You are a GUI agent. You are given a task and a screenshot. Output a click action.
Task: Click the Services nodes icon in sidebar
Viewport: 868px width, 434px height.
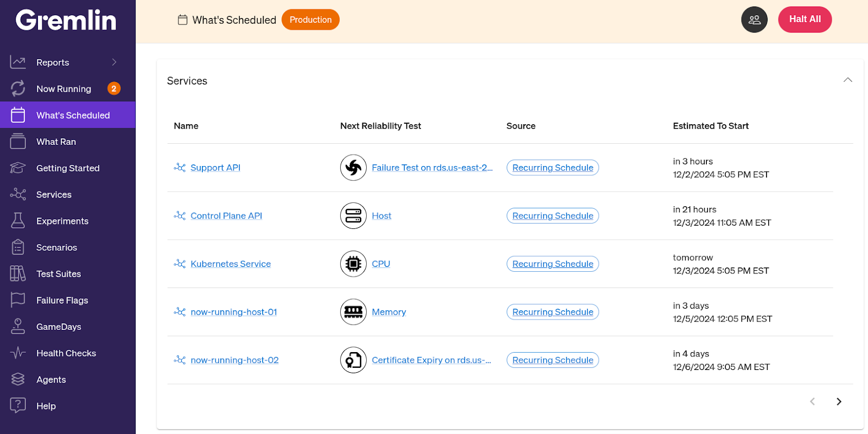tap(18, 194)
